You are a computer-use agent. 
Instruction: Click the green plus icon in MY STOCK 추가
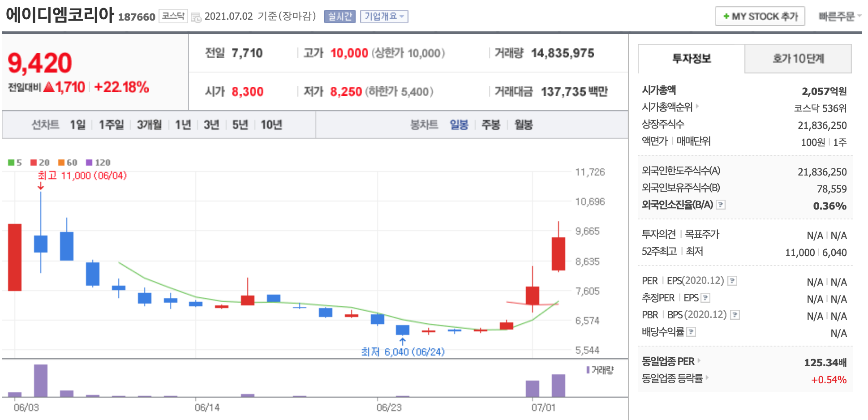[726, 17]
